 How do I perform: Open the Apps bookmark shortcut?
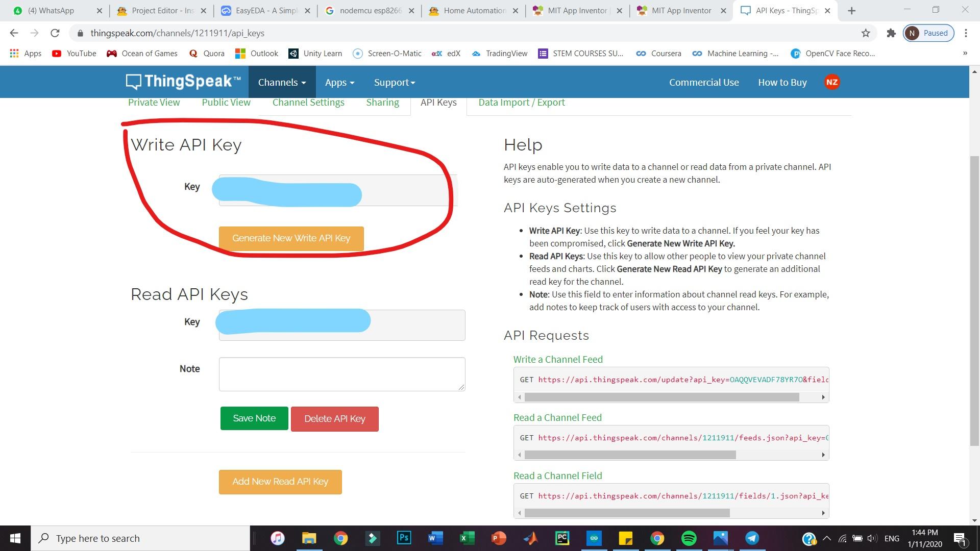click(x=26, y=54)
